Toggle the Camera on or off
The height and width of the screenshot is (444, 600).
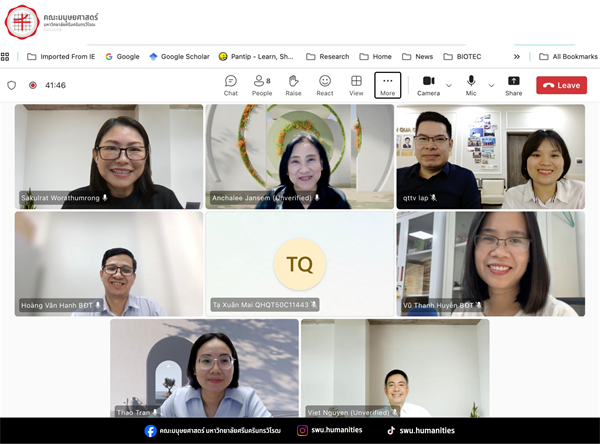[428, 85]
